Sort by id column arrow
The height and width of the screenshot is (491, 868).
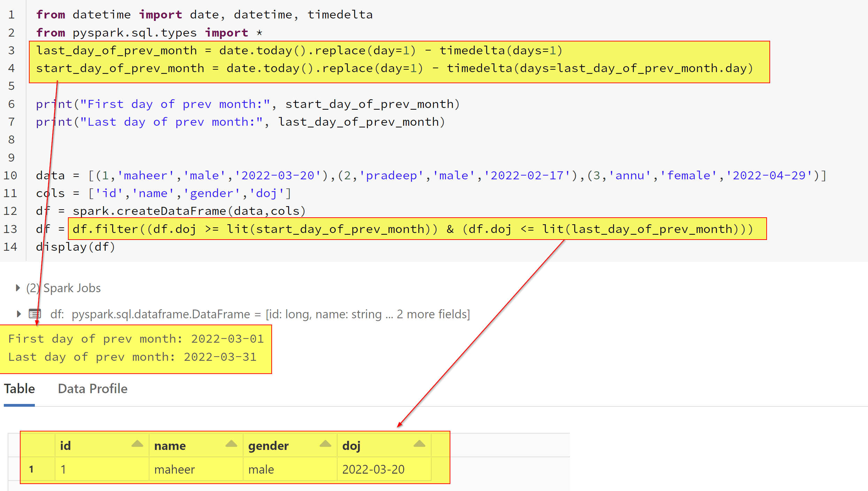pyautogui.click(x=137, y=444)
